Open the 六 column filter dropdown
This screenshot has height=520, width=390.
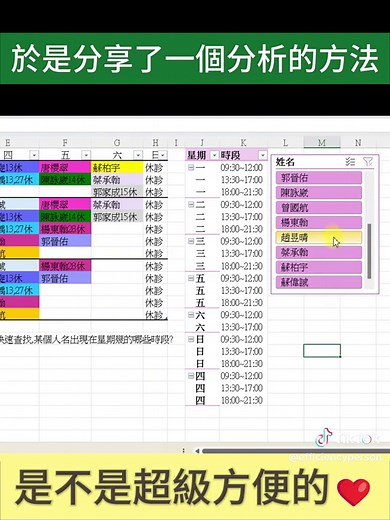(x=138, y=155)
